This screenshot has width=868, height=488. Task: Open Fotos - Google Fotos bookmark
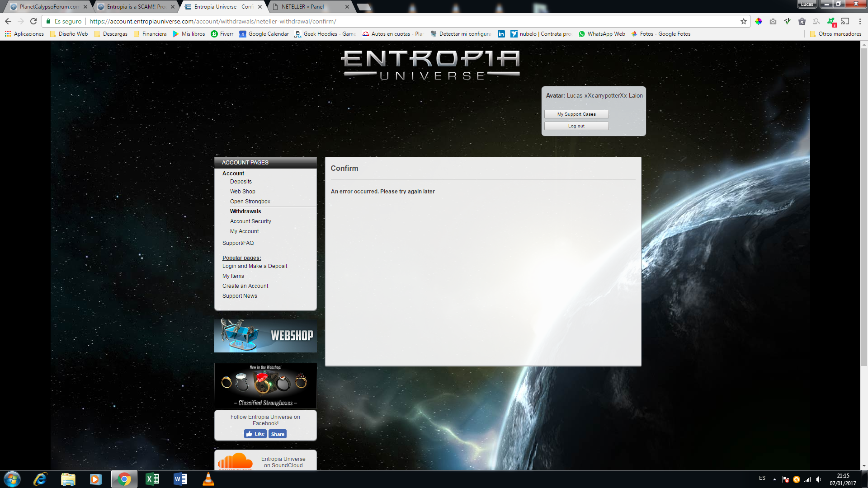coord(661,34)
